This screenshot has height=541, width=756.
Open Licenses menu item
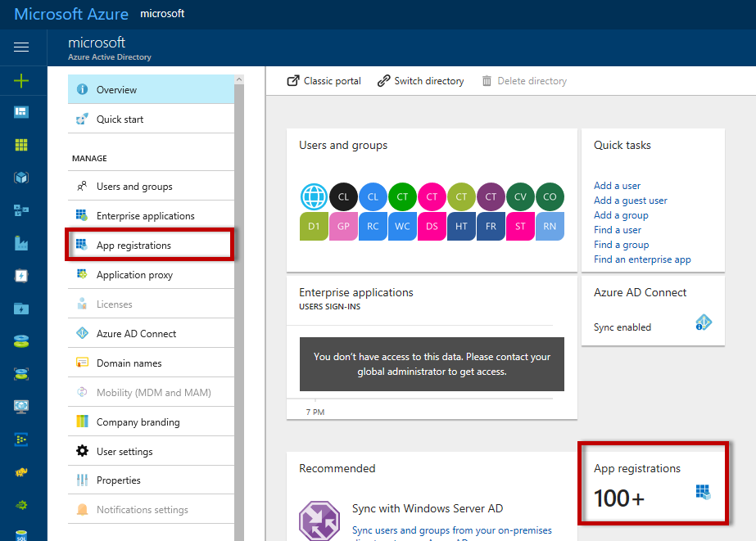tap(151, 304)
